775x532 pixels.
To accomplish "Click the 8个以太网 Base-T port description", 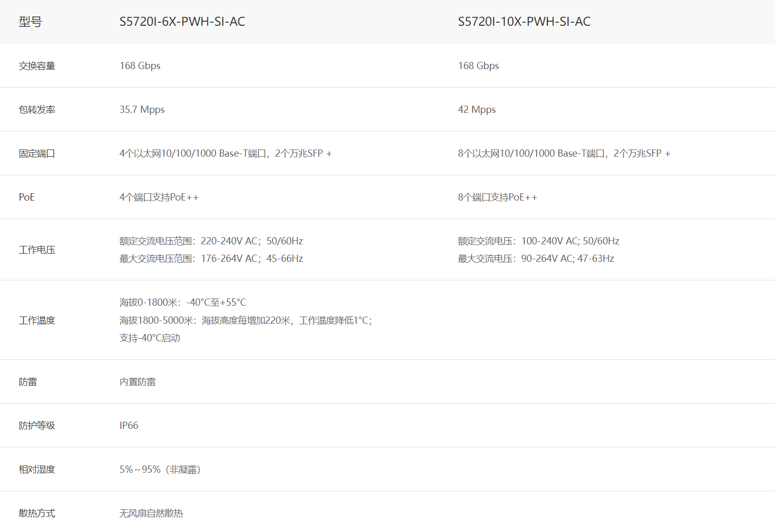I will coord(563,154).
